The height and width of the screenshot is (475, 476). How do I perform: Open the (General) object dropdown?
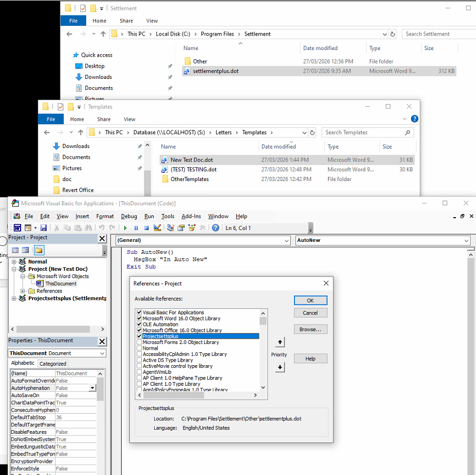[x=286, y=240]
